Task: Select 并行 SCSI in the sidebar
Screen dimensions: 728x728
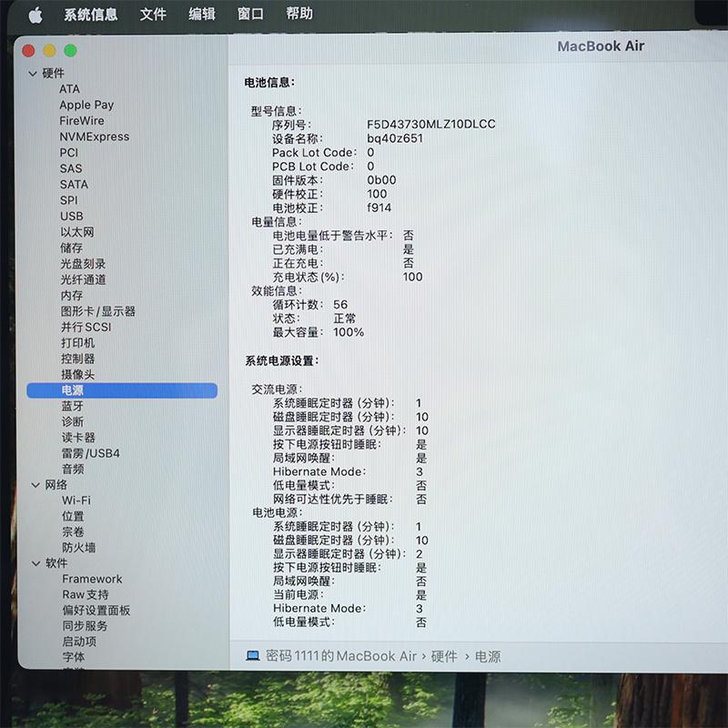Action: [86, 327]
